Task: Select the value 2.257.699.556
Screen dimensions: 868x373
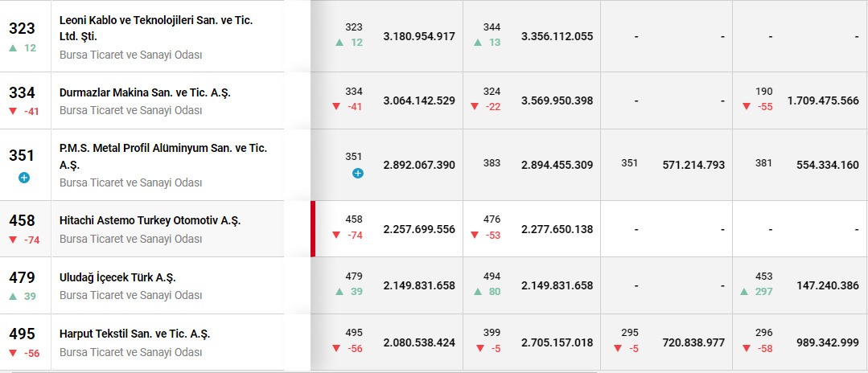Action: click(419, 229)
